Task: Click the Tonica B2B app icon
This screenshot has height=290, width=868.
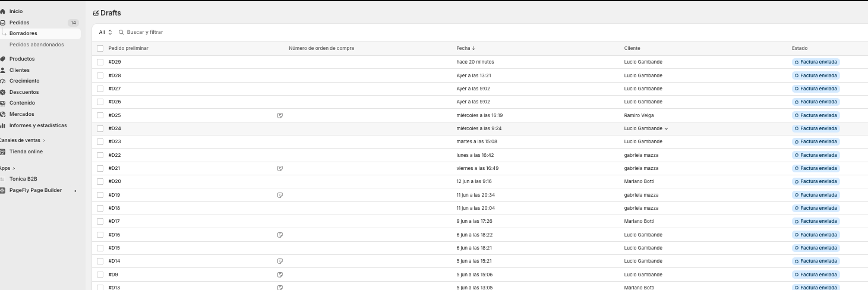Action: coord(2,179)
